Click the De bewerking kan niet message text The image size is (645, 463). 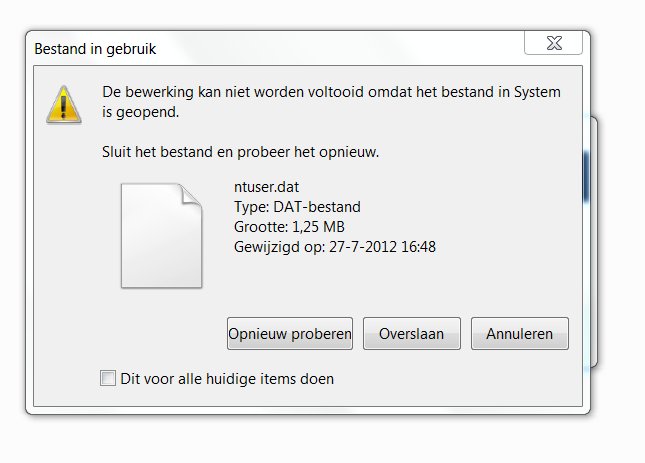pos(331,102)
